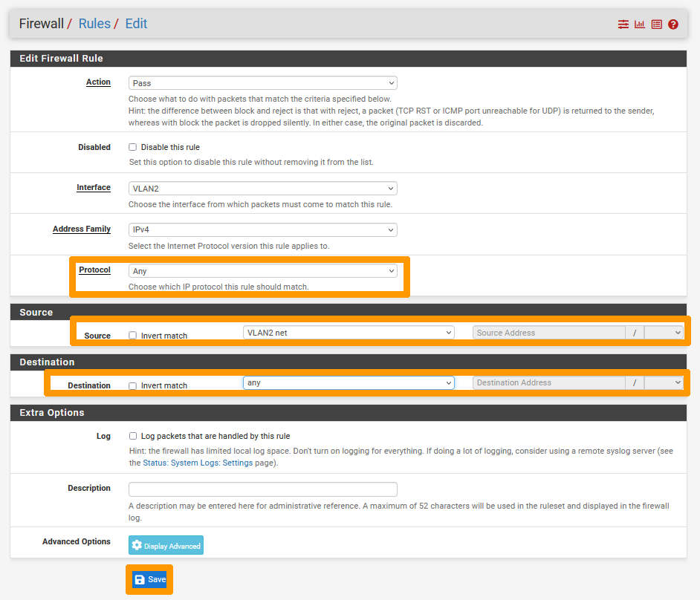Open the Address Family dropdown showing IPv4
700x600 pixels.
coord(262,230)
